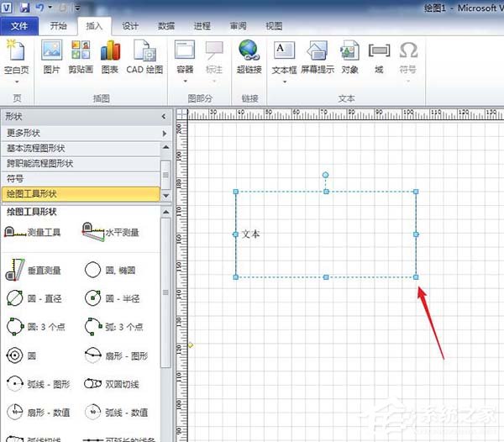This screenshot has width=504, height=442.
Task: Select the 双圆切线 double tangent shape
Action: [x=111, y=384]
